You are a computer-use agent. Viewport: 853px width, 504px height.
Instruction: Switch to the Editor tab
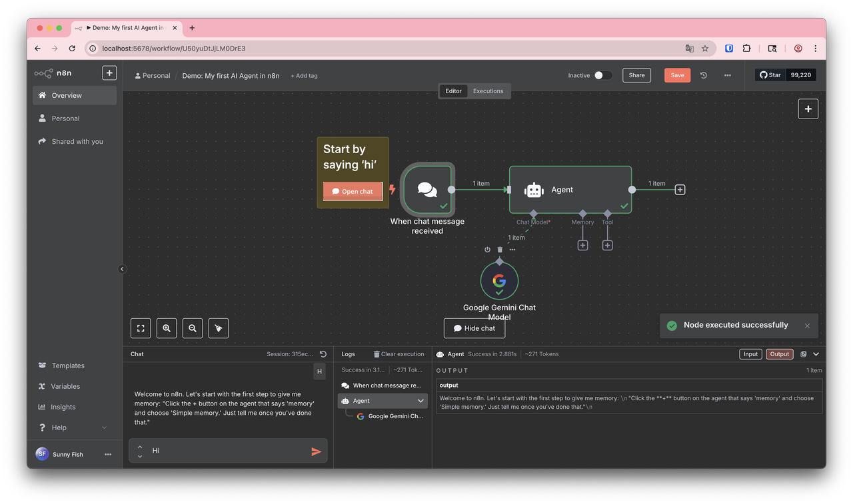click(453, 91)
